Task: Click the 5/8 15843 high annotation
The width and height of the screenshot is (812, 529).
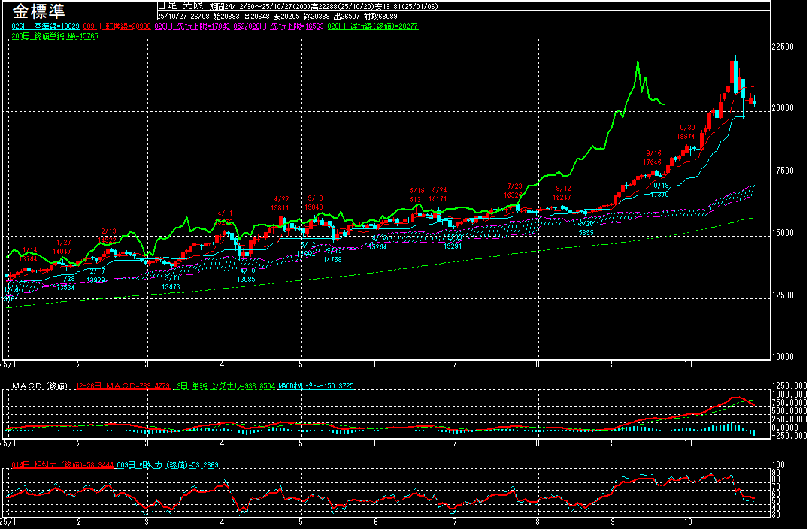Action: coord(314,202)
